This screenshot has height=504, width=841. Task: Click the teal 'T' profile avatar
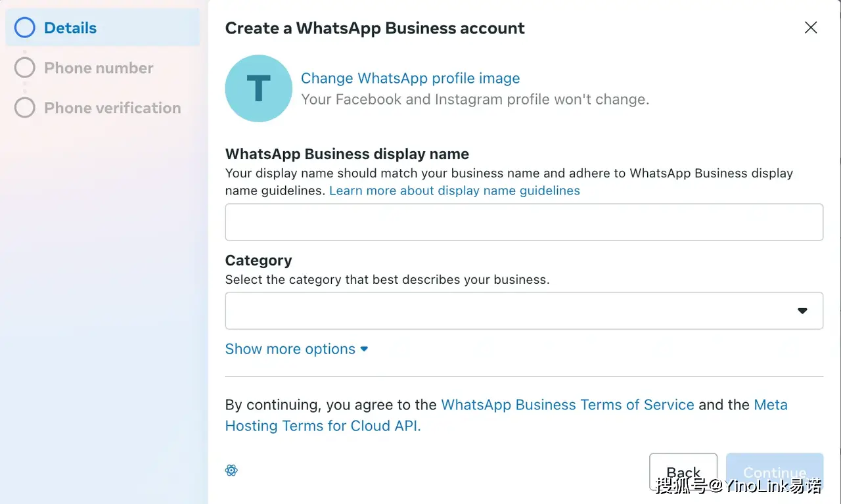pos(258,88)
